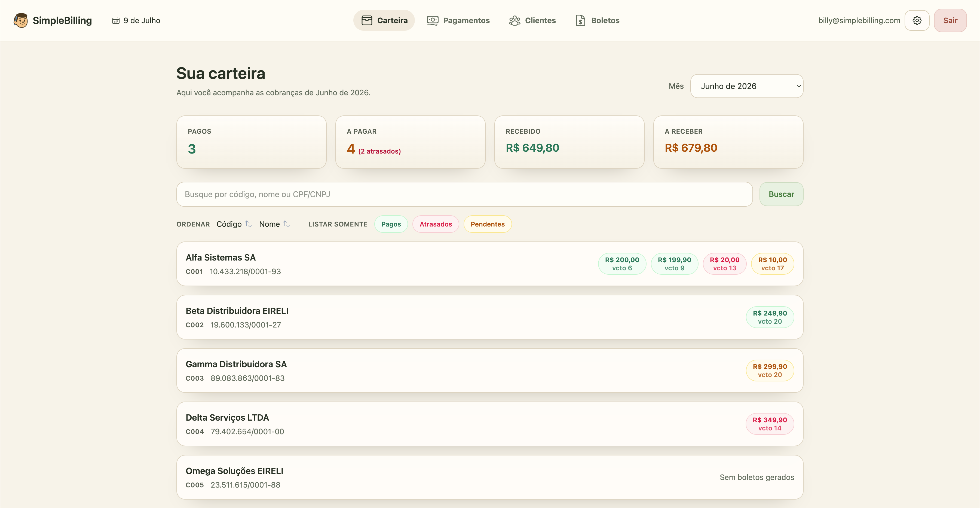Click CNPJ 10.433.218/0001-93
The image size is (980, 508).
tap(245, 271)
